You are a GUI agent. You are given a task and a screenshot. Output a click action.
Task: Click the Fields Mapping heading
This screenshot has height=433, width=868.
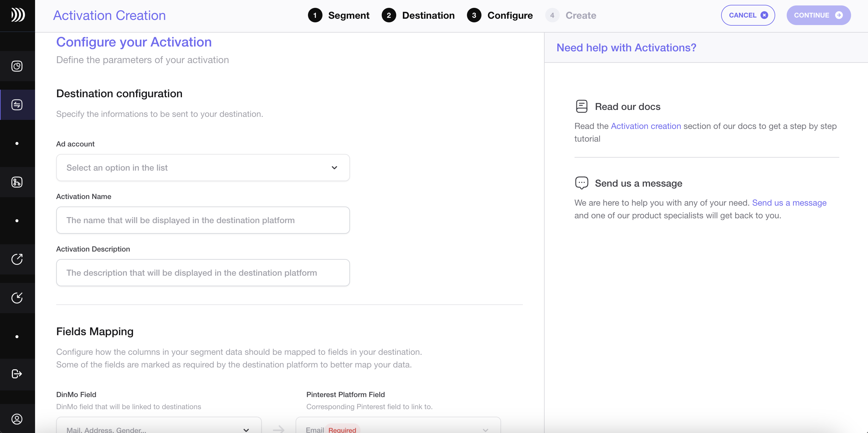click(x=95, y=331)
